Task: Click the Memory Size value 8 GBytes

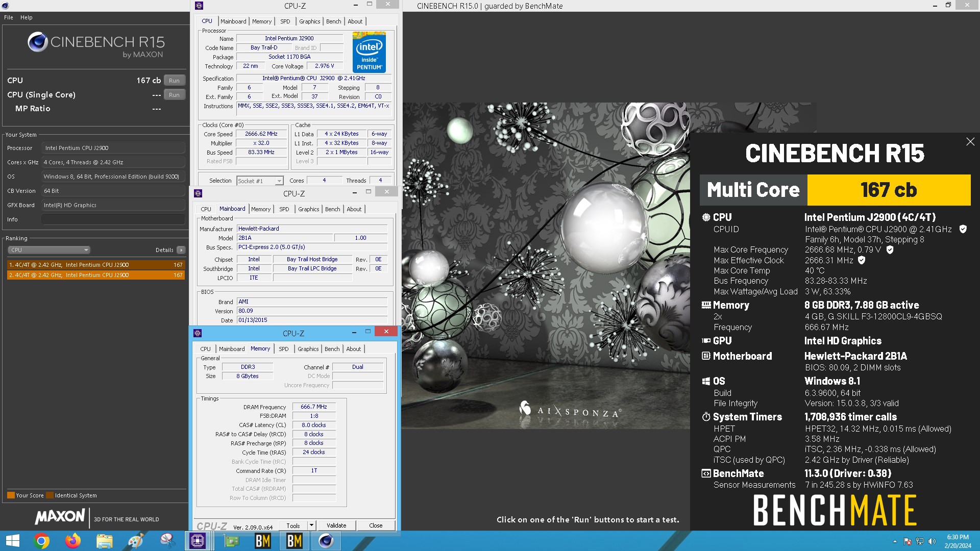Action: [248, 376]
